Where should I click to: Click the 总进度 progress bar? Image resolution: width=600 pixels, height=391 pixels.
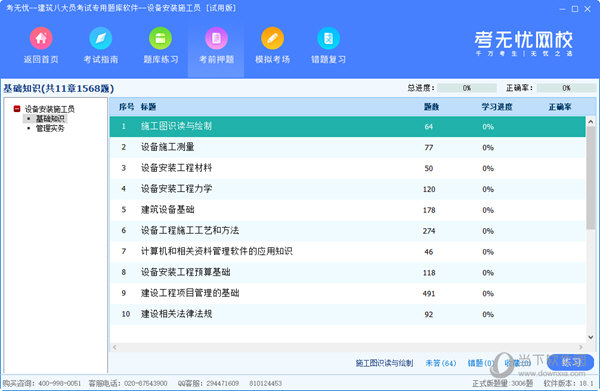[467, 88]
